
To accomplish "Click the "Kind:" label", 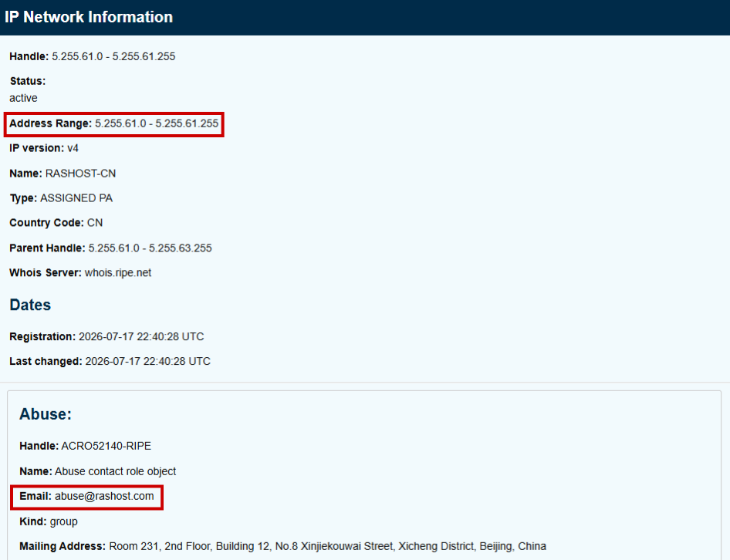I will coord(33,522).
